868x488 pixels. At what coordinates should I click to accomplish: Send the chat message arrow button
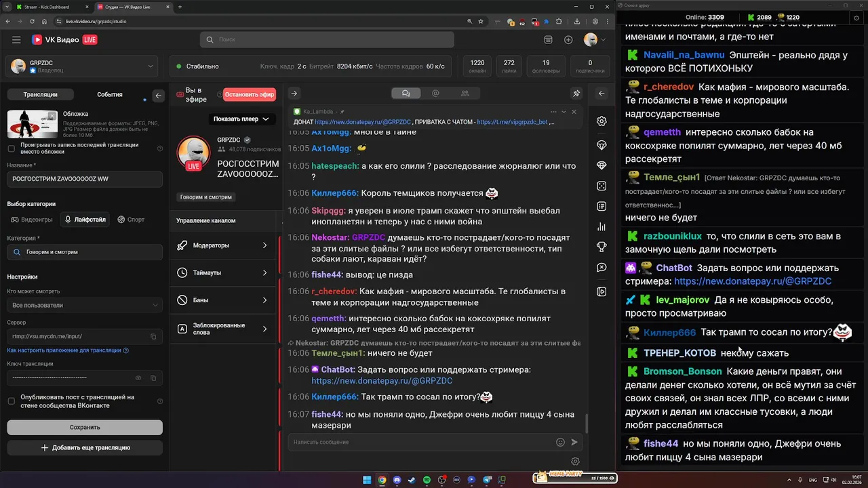pyautogui.click(x=574, y=442)
